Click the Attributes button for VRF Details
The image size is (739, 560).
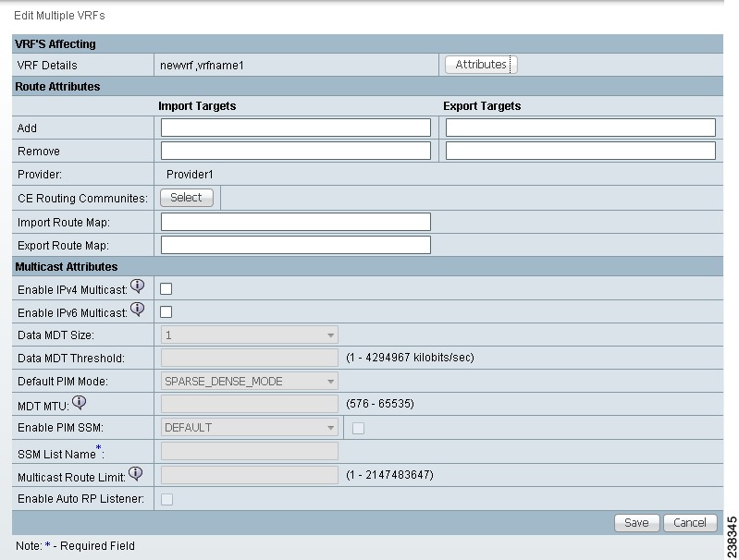[x=481, y=65]
